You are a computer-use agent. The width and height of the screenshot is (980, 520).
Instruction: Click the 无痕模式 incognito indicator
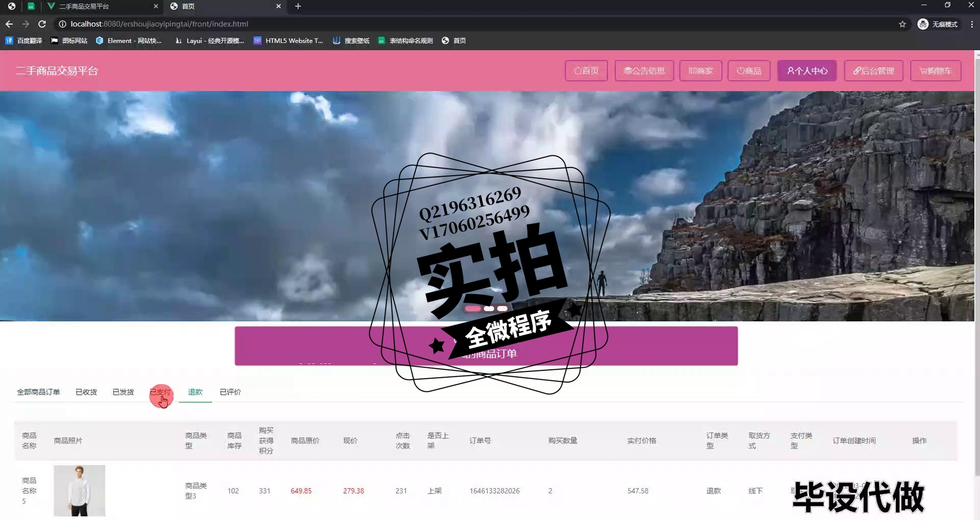[938, 24]
